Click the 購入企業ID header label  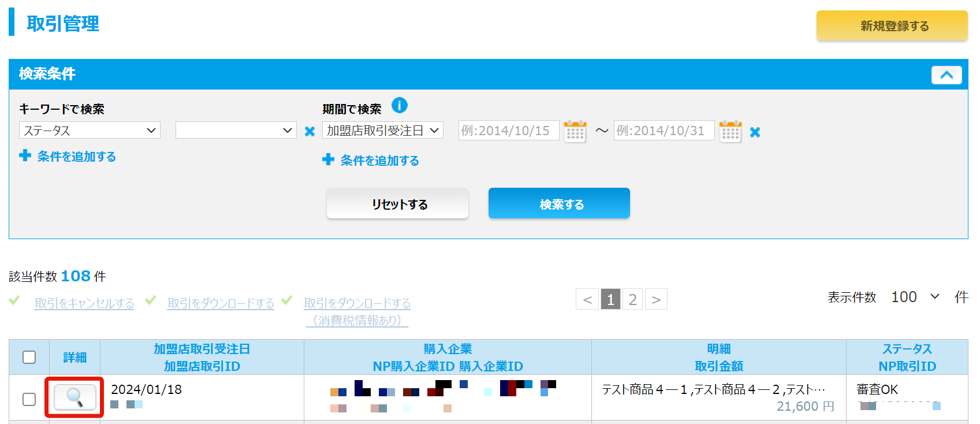click(491, 366)
